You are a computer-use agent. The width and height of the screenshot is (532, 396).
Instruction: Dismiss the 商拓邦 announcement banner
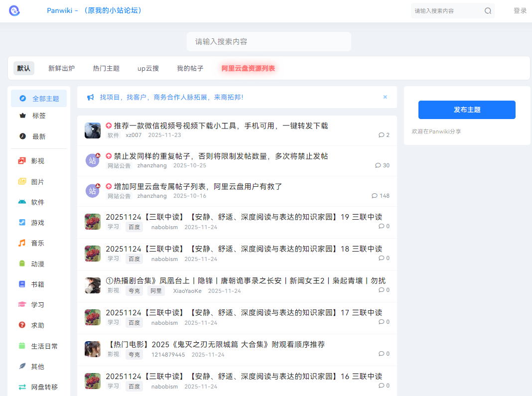click(x=385, y=97)
